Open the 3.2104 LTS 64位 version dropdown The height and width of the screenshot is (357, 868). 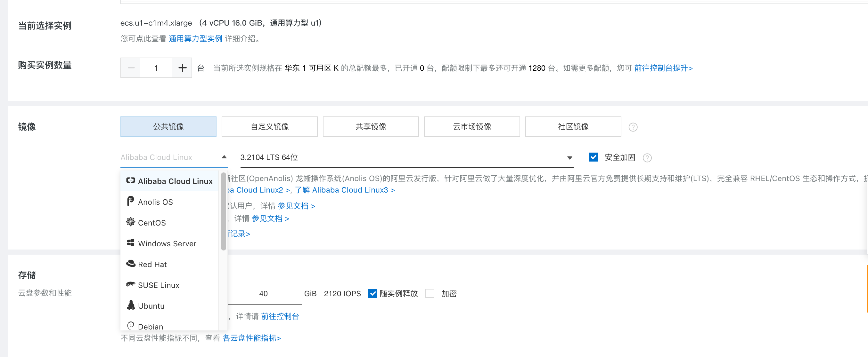coord(407,157)
